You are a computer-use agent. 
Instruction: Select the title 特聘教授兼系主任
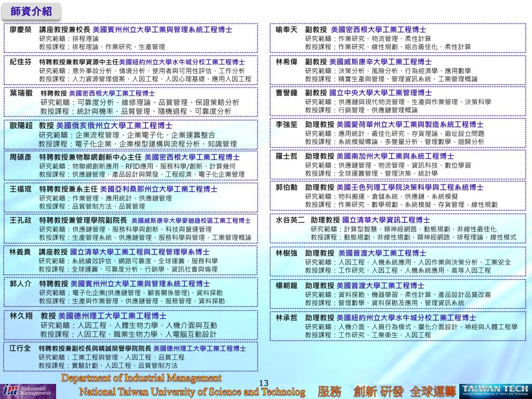pyautogui.click(x=68, y=189)
